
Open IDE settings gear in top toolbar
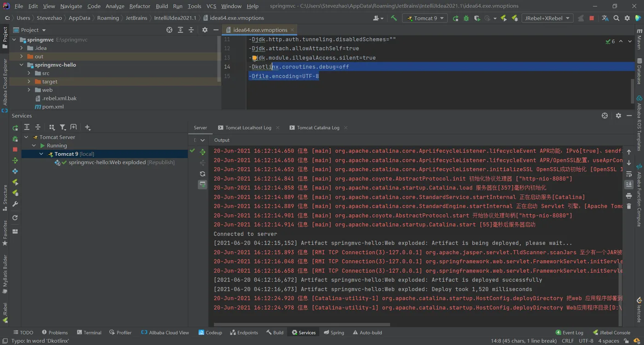627,18
